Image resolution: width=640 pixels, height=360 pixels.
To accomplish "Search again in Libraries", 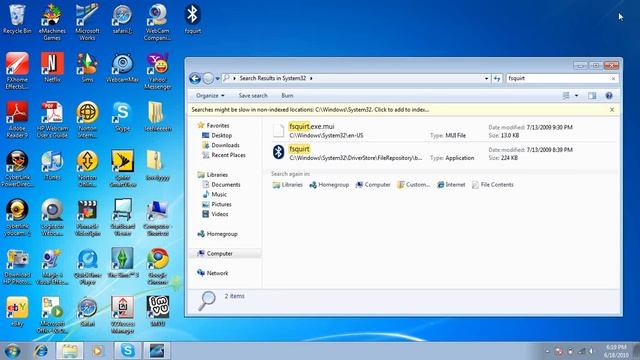I will click(288, 185).
